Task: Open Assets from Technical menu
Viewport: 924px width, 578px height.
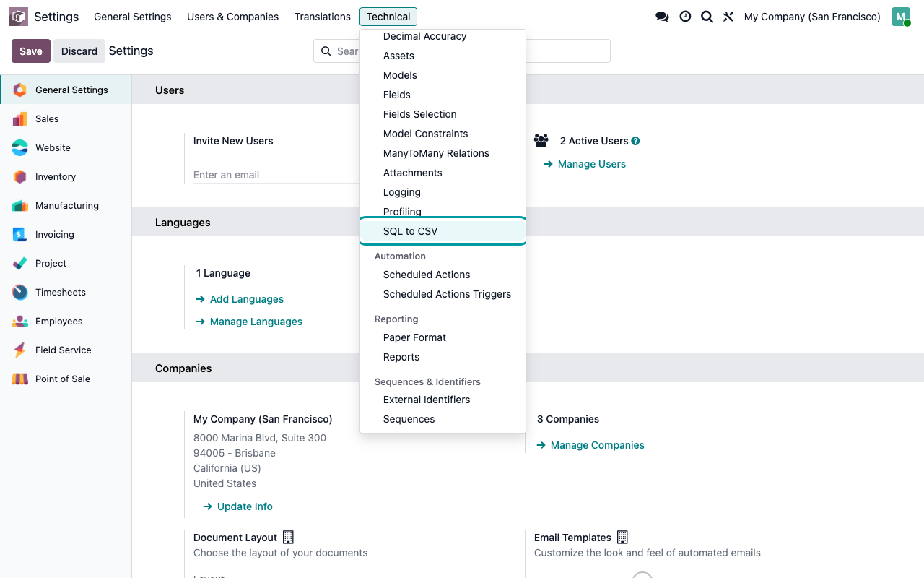Action: coord(443,56)
